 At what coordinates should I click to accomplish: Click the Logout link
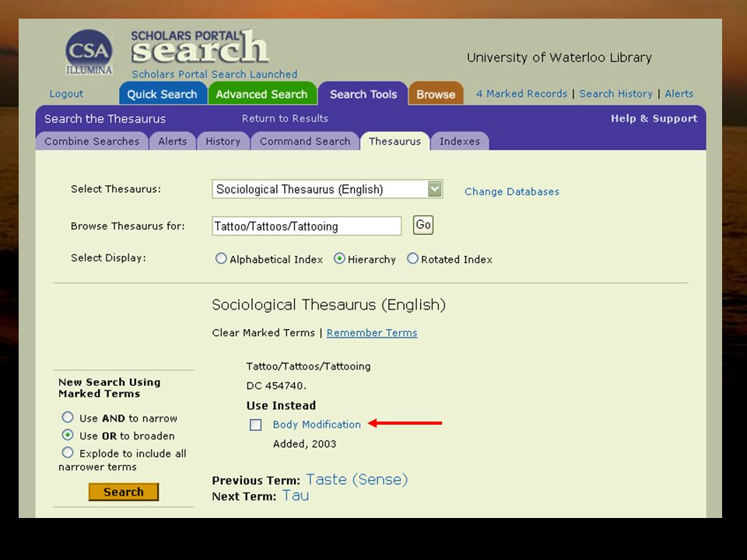[66, 94]
